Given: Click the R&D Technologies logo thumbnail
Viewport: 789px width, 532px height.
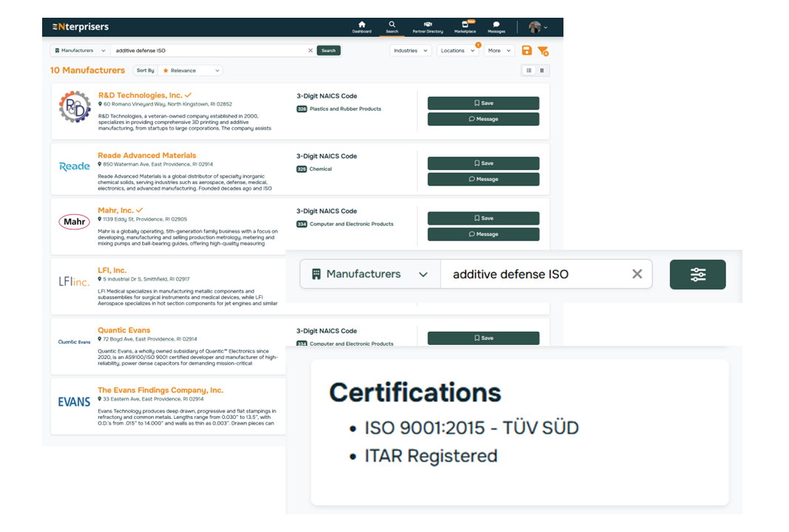Looking at the screenshot, I should 75,107.
